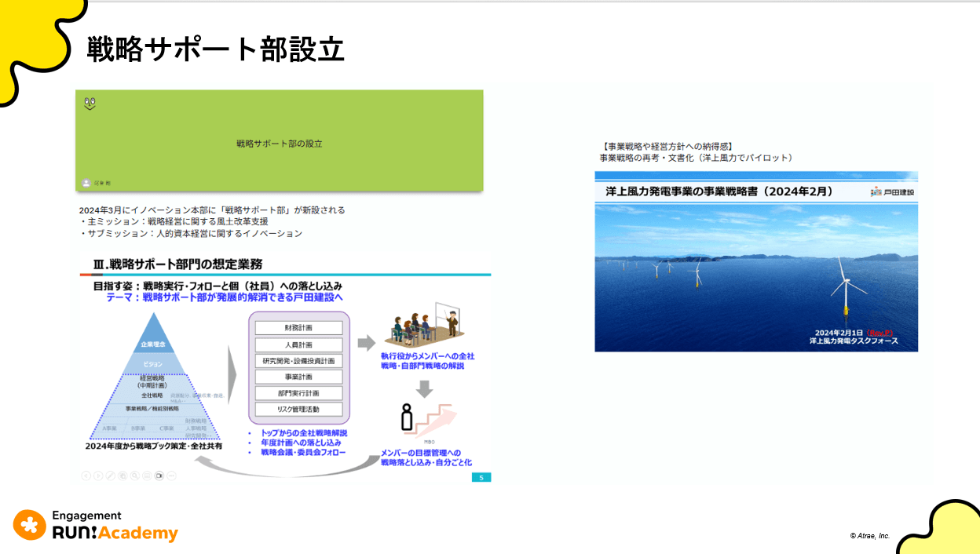Open the see-all-slides icon in slideshow controls
Image resolution: width=980 pixels, height=554 pixels.
click(x=123, y=476)
